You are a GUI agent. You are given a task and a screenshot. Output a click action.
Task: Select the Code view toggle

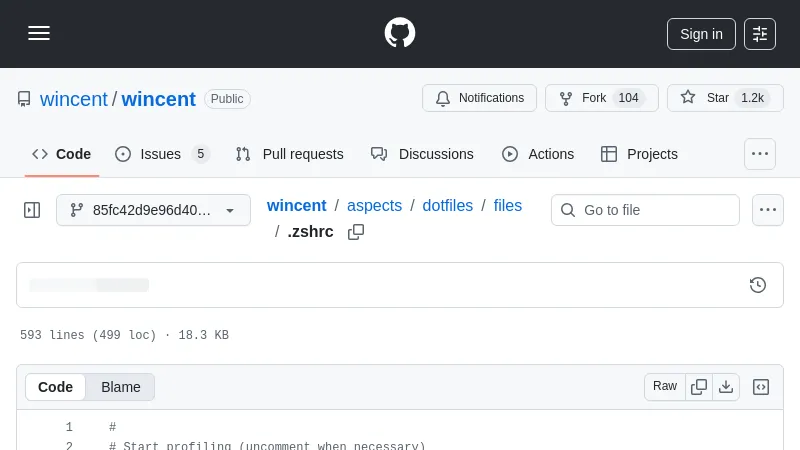56,387
